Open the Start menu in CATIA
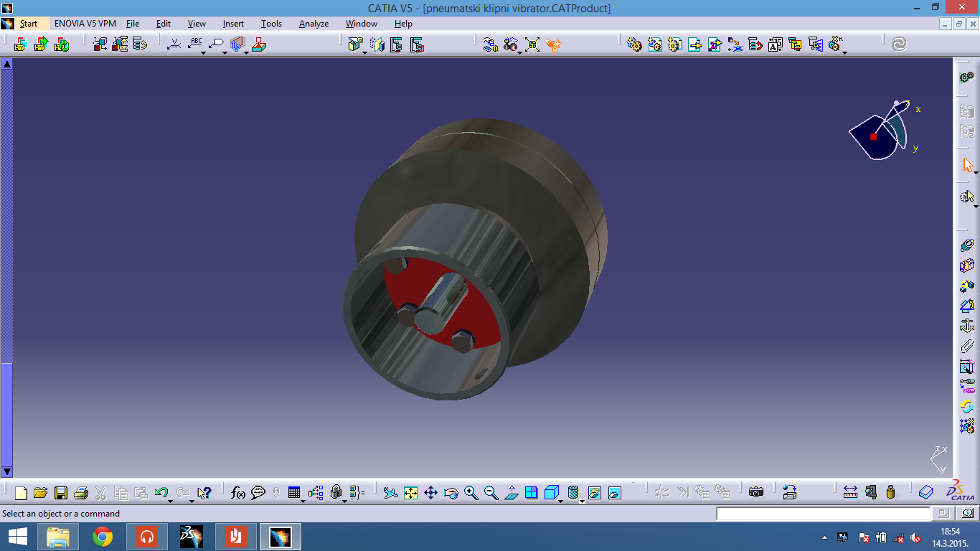 (x=29, y=24)
